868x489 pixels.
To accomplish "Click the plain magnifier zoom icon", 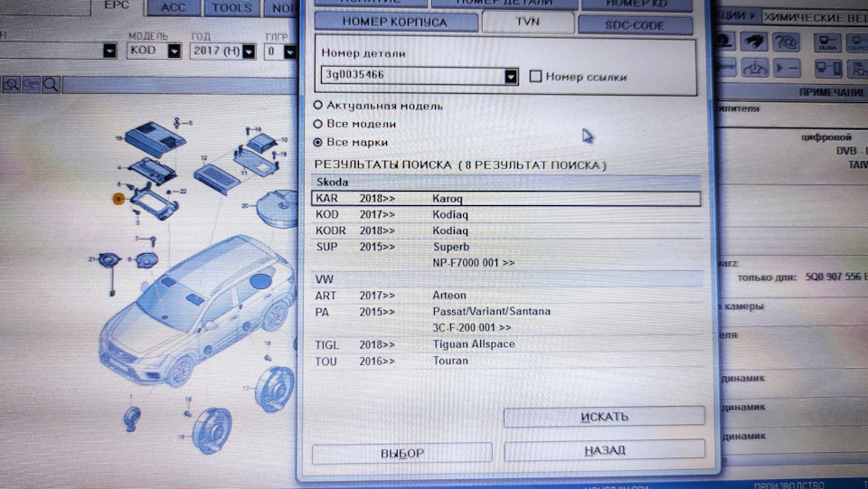I will [x=51, y=85].
